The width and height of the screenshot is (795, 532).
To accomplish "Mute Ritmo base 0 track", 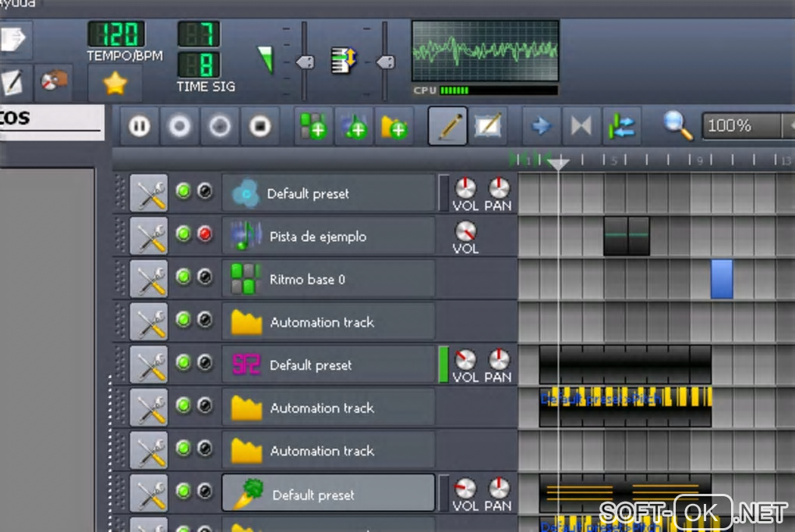I will [x=183, y=277].
